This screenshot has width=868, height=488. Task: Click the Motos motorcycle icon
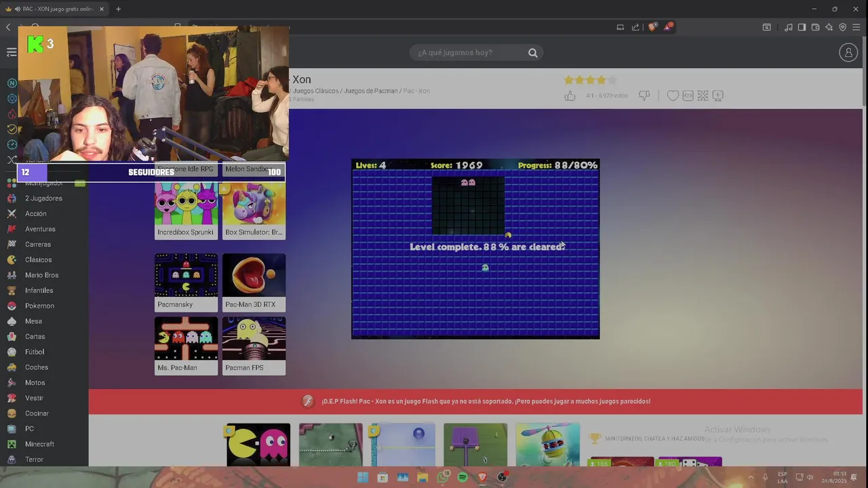coord(12,383)
